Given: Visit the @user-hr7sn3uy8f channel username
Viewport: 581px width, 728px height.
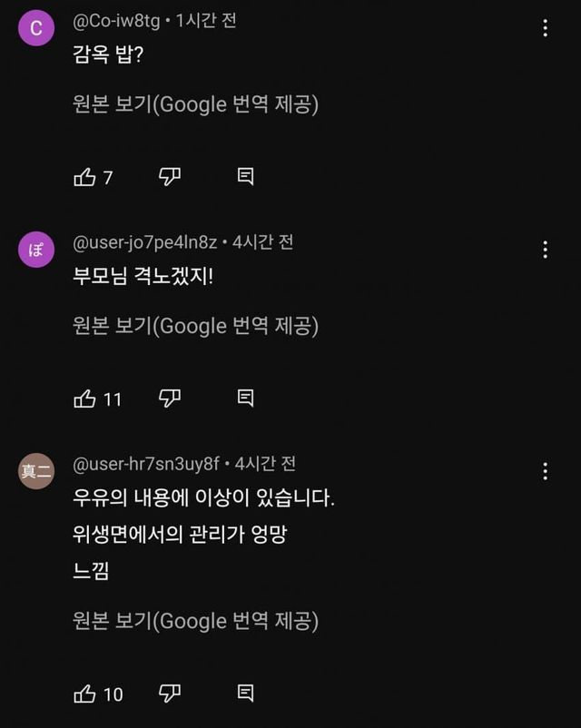Looking at the screenshot, I should (145, 464).
